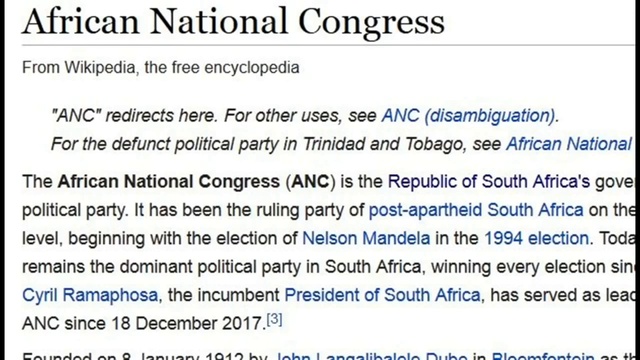Click the From Wikipedia, the free encyclopedia tagline
Viewport: 640px width, 360px height.
pos(161,67)
